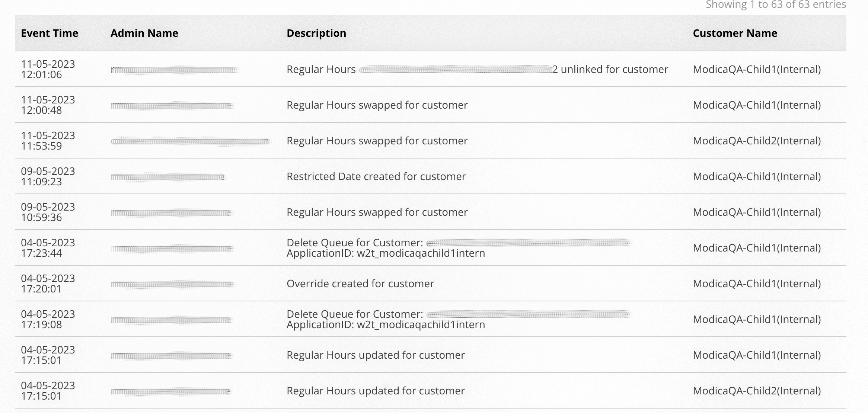The height and width of the screenshot is (413, 868).
Task: Click ModicaQA-Child1(Internal) on the Override row
Action: pos(757,283)
